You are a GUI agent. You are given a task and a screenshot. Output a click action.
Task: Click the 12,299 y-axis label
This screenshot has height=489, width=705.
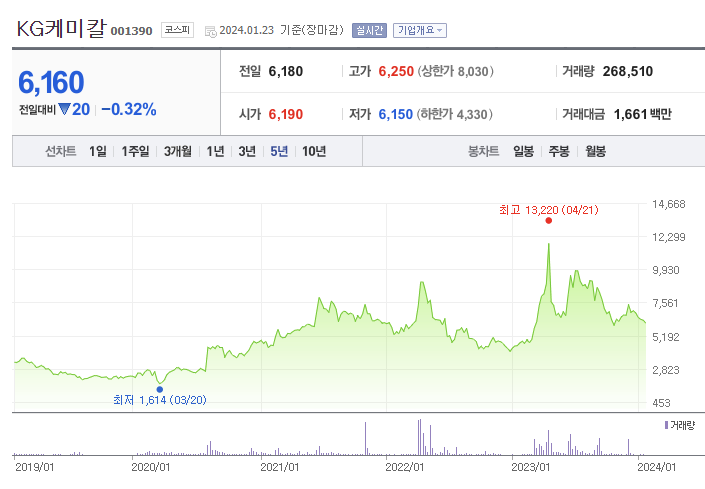pos(669,237)
